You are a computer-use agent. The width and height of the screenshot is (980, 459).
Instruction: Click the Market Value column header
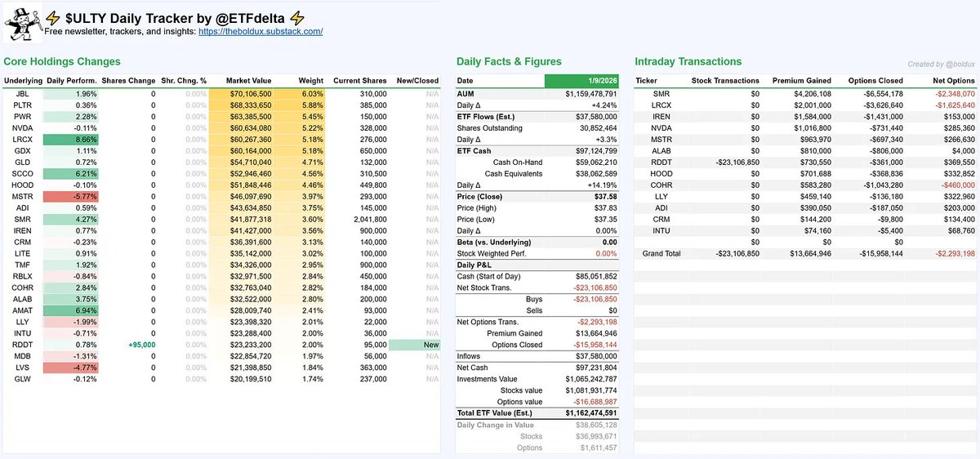[248, 81]
